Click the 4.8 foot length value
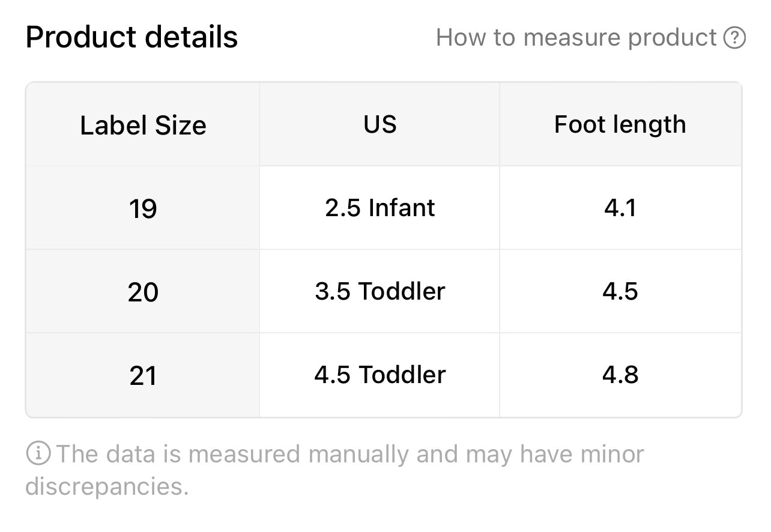The width and height of the screenshot is (771, 532). [620, 375]
